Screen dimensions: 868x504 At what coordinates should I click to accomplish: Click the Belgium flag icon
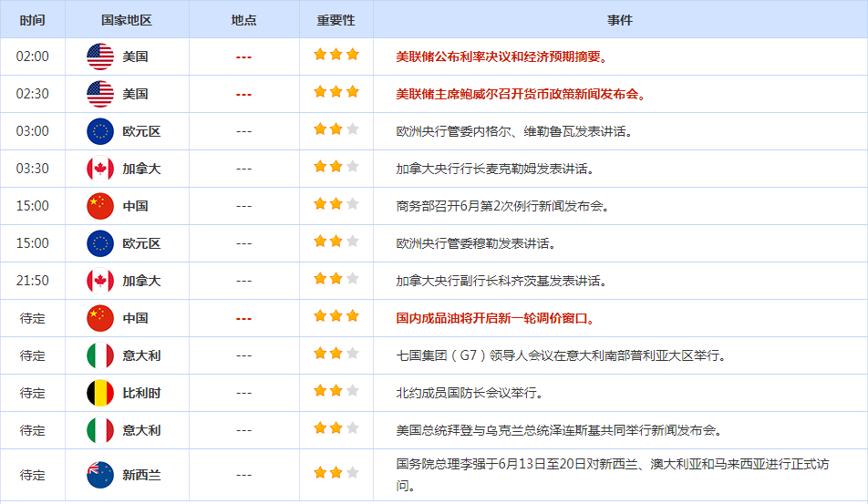[x=100, y=393]
